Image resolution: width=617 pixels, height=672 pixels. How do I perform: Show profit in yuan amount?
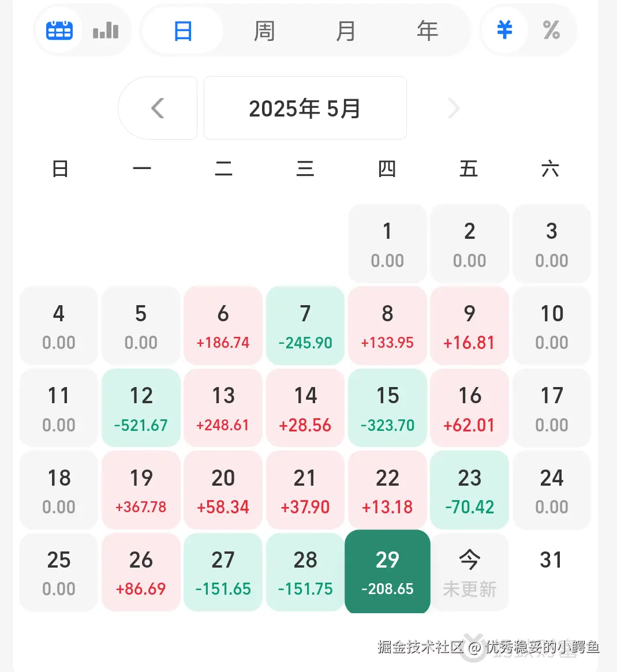(504, 30)
